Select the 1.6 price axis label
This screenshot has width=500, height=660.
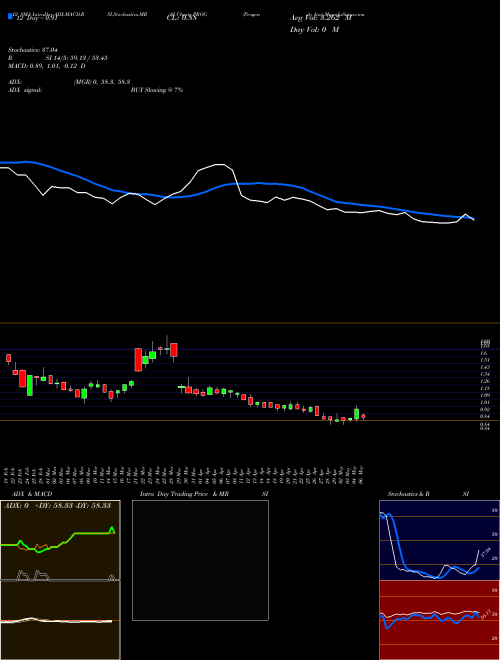pyautogui.click(x=484, y=353)
